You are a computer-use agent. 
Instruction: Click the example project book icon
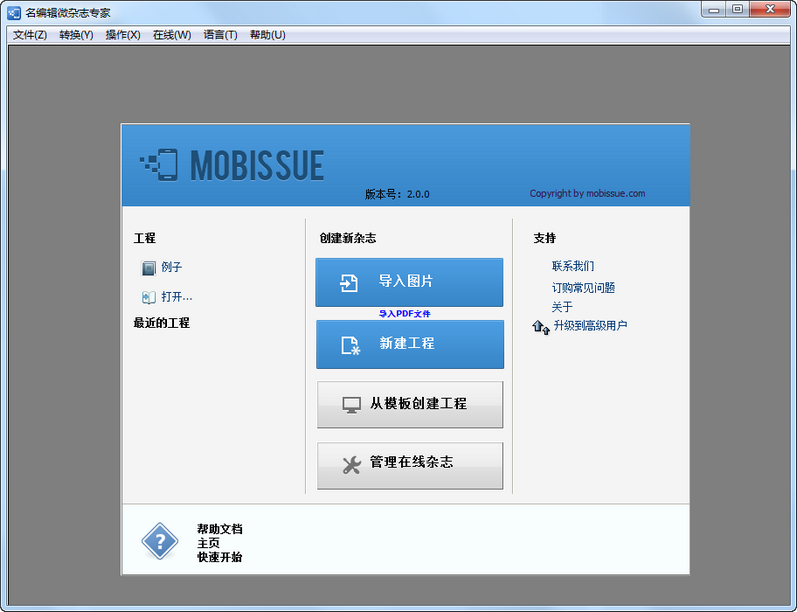coord(149,268)
